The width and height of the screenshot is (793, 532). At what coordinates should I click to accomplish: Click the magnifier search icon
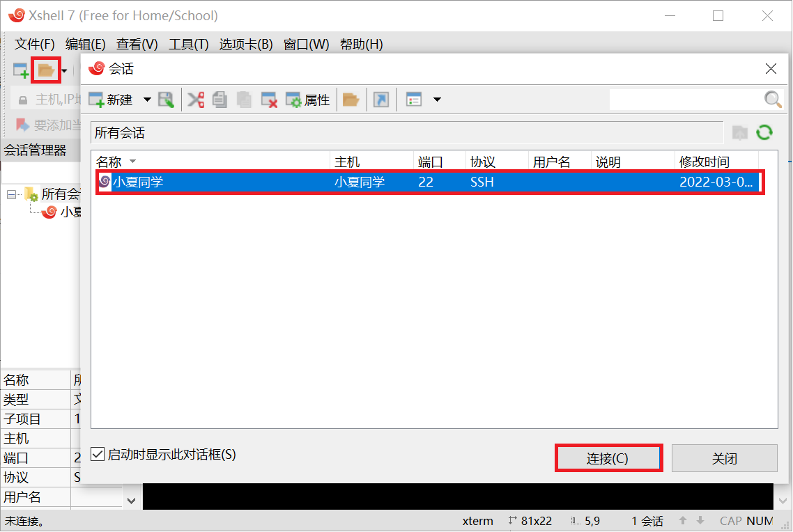[x=773, y=100]
